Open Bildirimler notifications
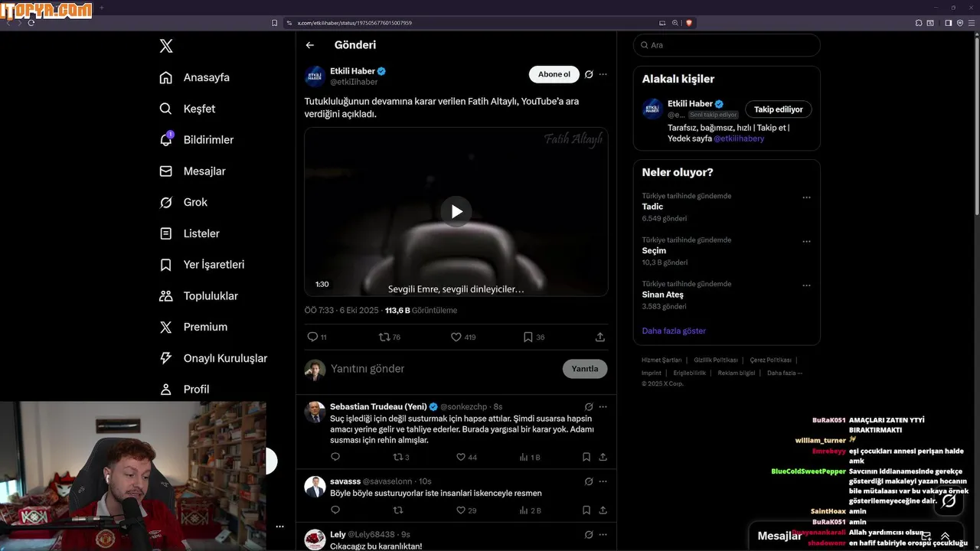This screenshot has width=980, height=551. point(196,140)
